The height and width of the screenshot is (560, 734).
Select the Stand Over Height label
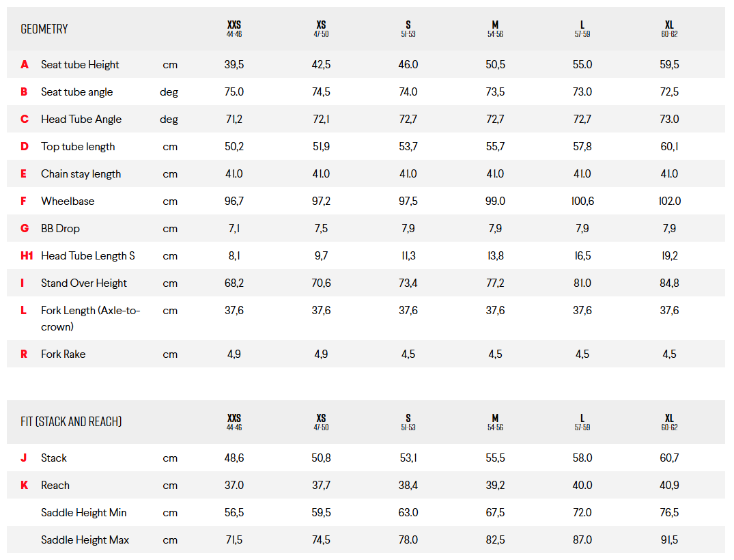click(x=84, y=283)
